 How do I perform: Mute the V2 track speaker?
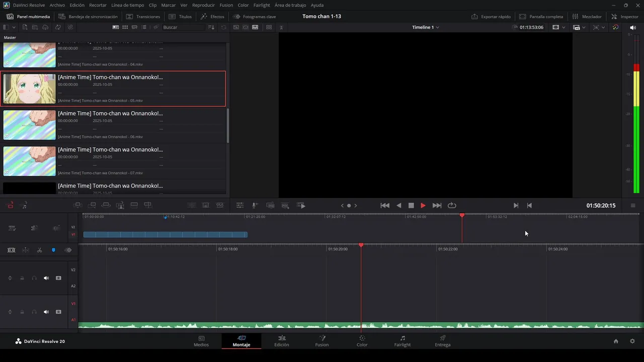46,278
